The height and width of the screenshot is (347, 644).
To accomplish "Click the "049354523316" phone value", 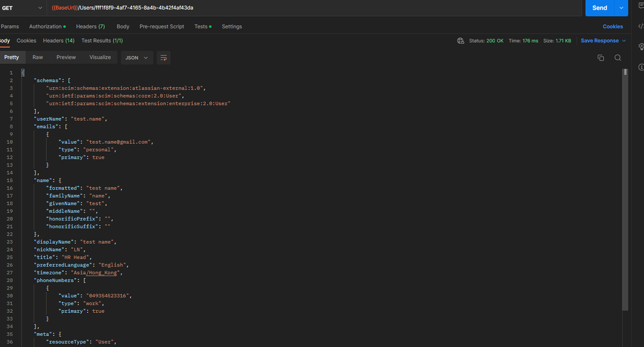I will pos(108,295).
